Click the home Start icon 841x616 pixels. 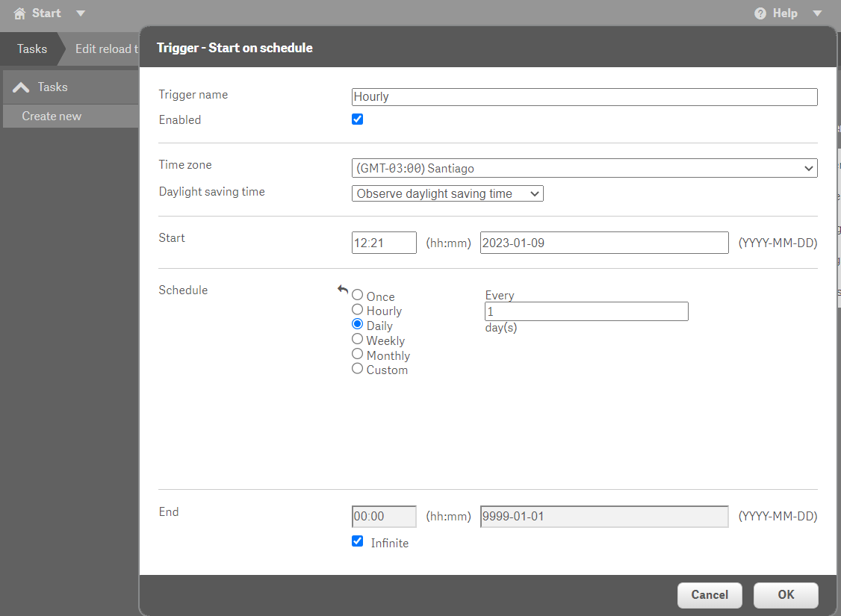[18, 13]
